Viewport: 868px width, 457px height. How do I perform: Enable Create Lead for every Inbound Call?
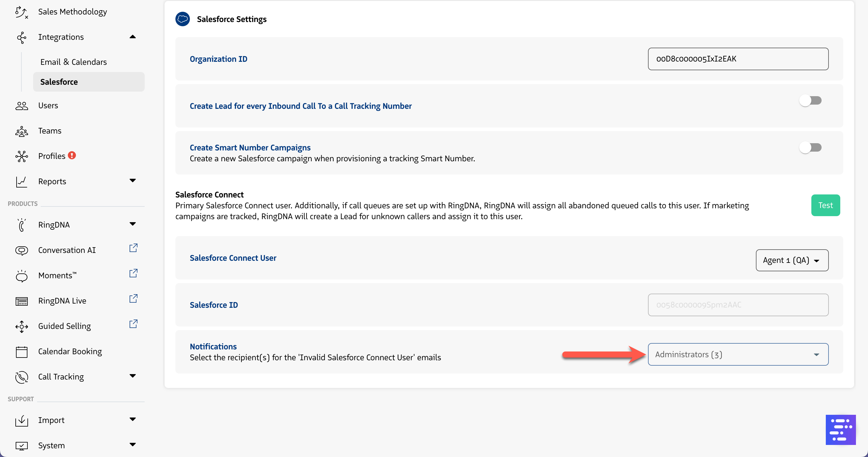point(811,100)
